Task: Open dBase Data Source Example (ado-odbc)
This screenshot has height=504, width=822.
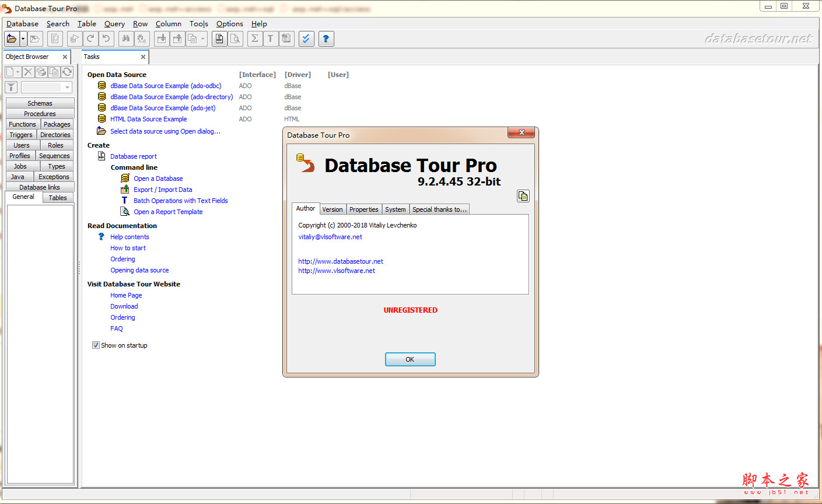Action: (166, 86)
